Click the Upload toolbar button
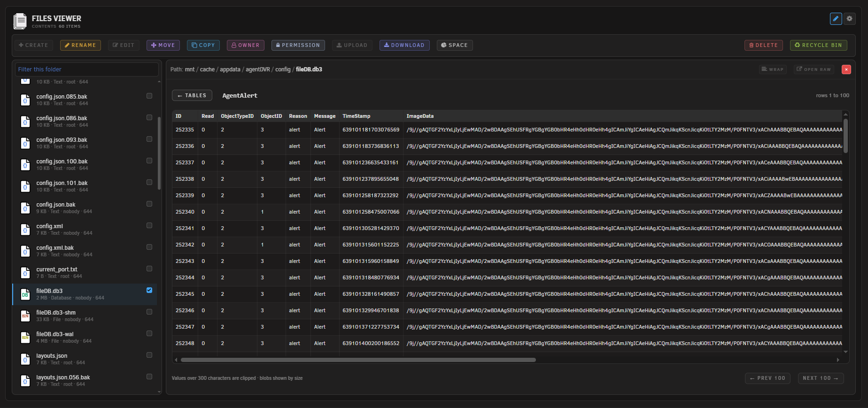868x408 pixels. [x=352, y=45]
